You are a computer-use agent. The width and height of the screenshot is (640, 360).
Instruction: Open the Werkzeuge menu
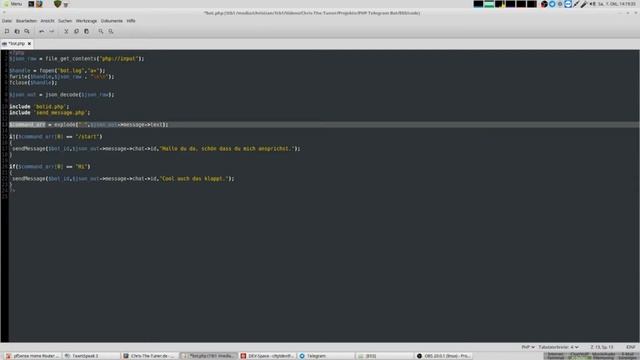pos(86,21)
